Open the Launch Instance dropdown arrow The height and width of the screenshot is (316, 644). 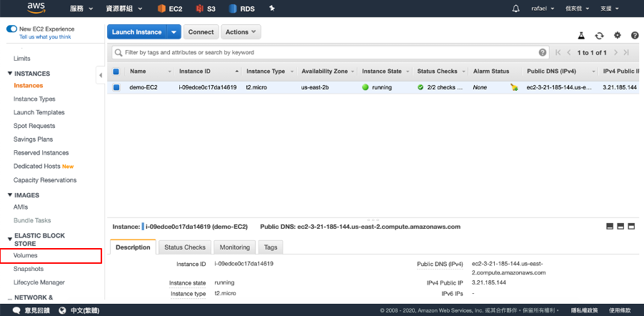point(173,32)
